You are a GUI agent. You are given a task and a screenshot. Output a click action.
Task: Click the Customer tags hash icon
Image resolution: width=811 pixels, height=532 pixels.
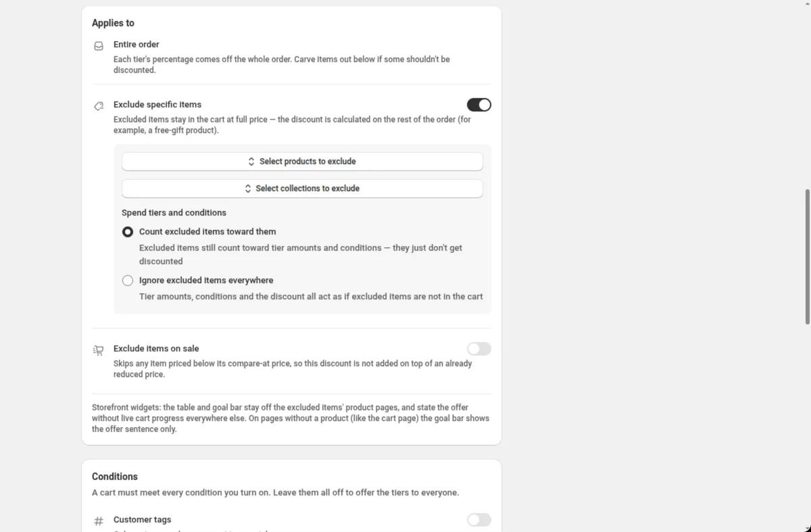point(99,521)
